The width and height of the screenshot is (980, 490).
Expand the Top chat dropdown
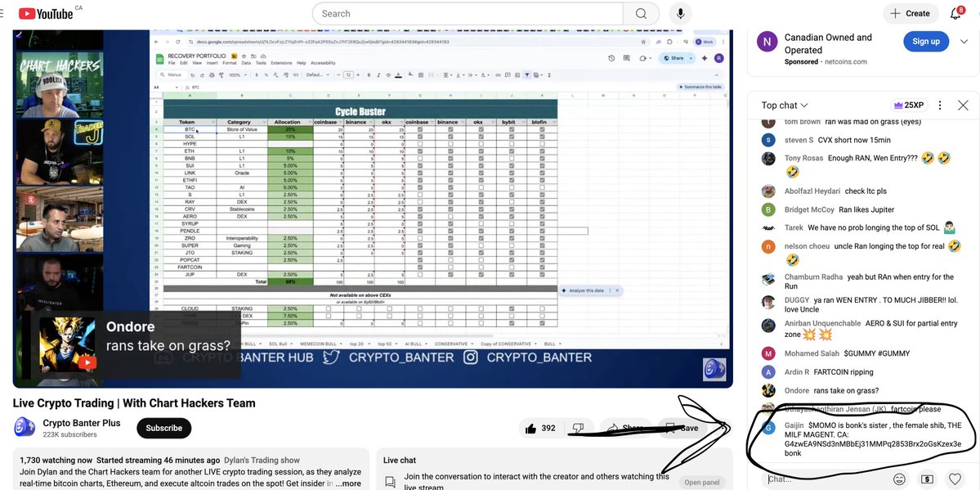(785, 106)
